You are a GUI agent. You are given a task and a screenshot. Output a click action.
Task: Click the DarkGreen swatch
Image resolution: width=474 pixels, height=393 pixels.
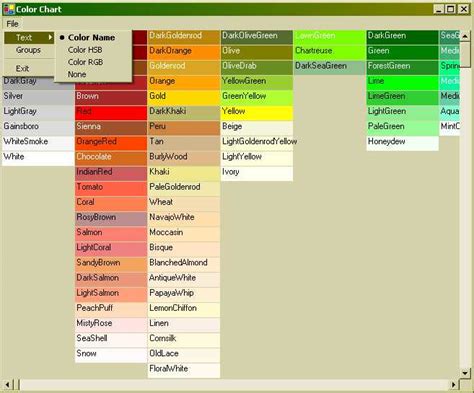point(402,36)
